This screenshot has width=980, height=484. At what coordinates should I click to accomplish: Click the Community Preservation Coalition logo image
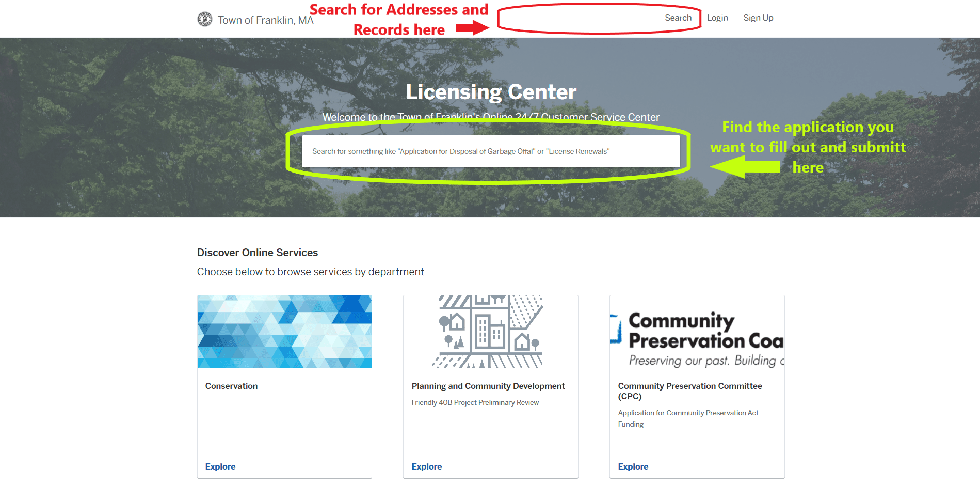coord(697,332)
